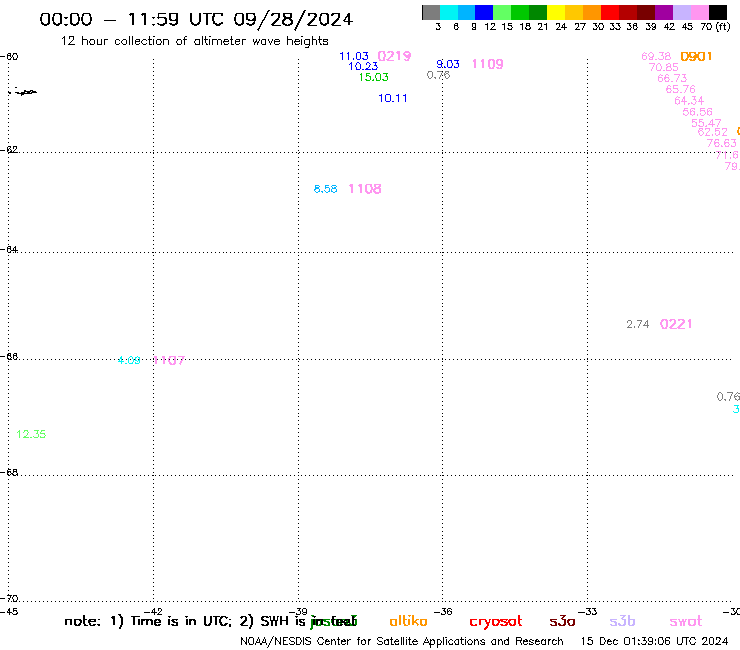
Task: Select the pink 69.38 wave height
Action: point(656,56)
